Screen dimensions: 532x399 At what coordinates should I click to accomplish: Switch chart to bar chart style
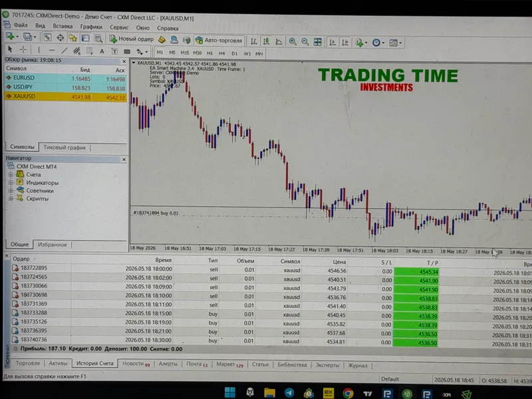(x=253, y=41)
